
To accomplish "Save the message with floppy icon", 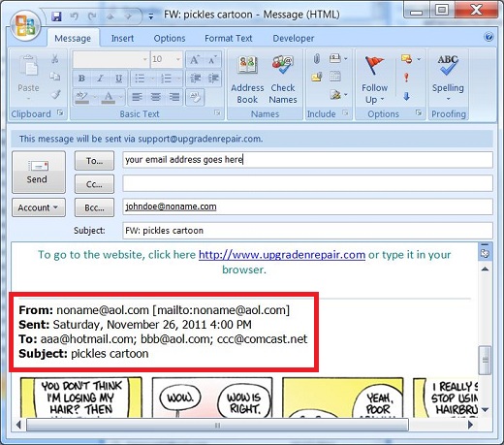I will coord(56,16).
